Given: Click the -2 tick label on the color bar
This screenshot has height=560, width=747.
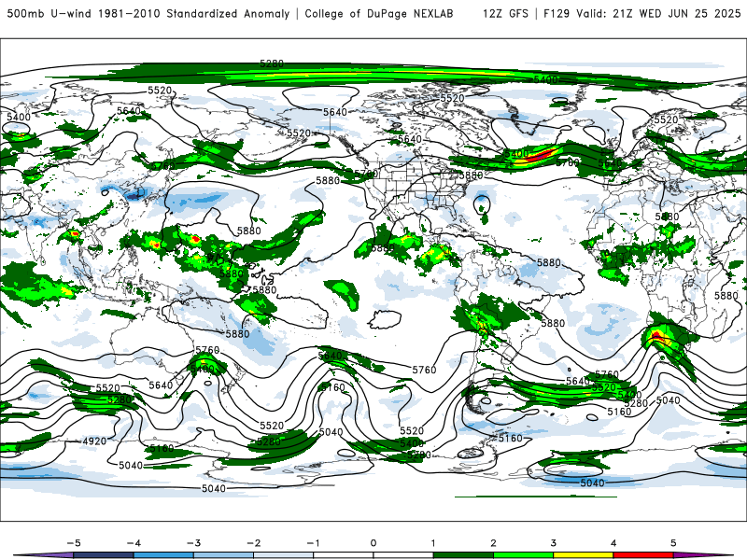Looking at the screenshot, I should [253, 543].
